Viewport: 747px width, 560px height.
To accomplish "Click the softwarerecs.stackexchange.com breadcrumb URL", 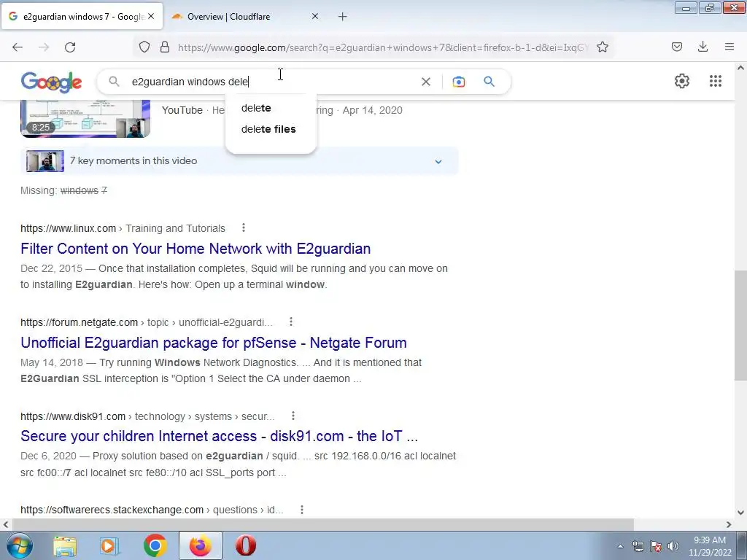I will (112, 510).
